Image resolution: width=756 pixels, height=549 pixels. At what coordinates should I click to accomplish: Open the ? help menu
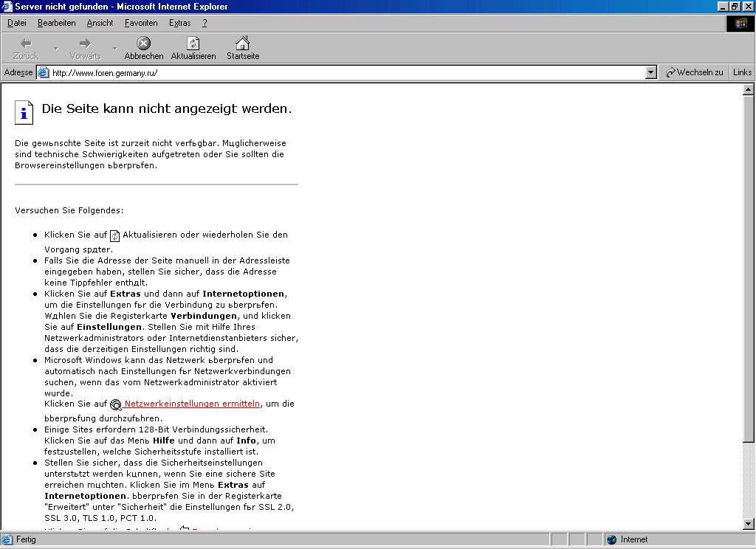coord(205,23)
